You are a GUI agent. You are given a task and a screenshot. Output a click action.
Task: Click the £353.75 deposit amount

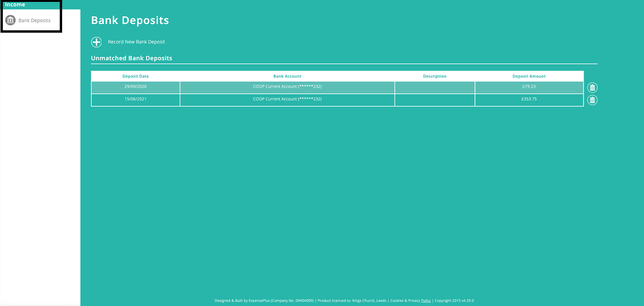(x=529, y=99)
